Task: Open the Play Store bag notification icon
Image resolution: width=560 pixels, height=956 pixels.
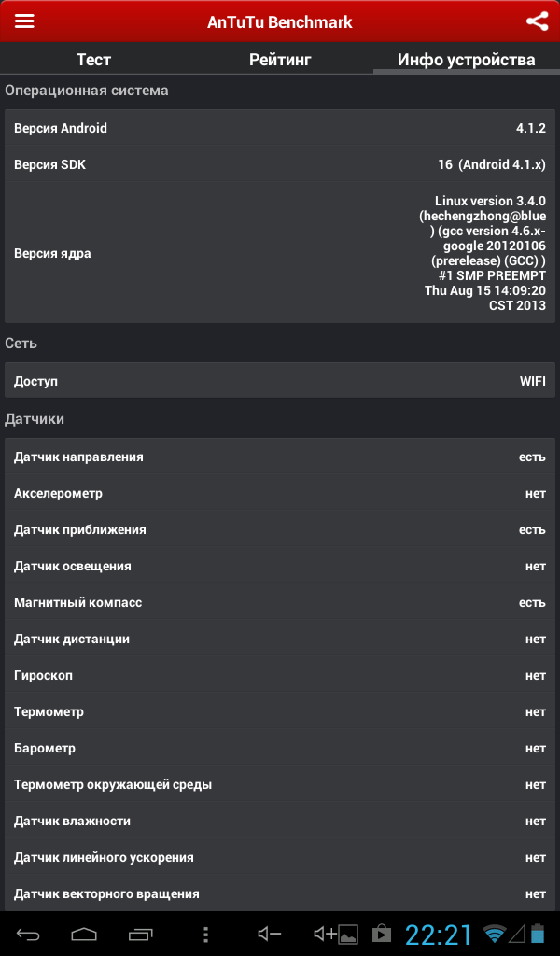Action: (x=382, y=934)
